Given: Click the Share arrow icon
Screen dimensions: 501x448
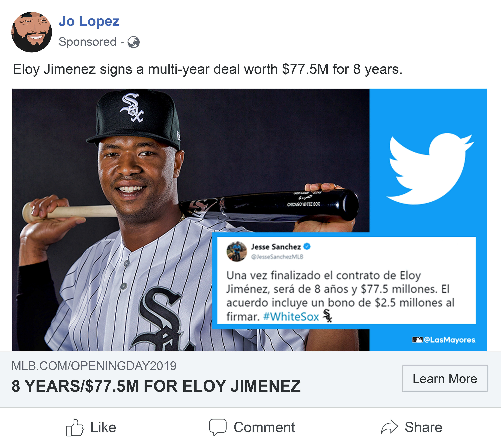Looking at the screenshot, I should (x=389, y=427).
